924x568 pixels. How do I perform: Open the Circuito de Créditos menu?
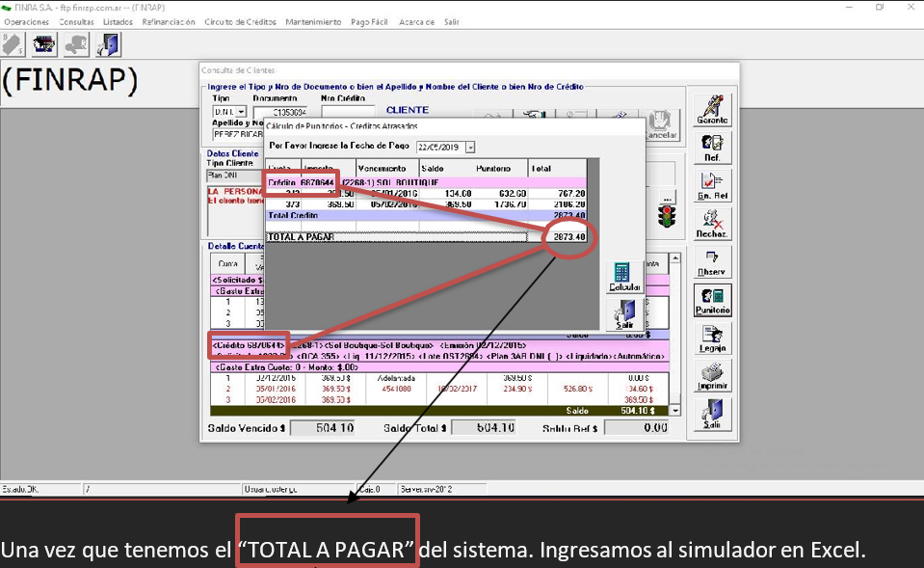point(246,21)
